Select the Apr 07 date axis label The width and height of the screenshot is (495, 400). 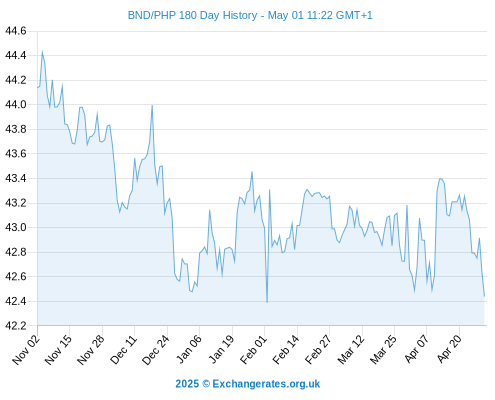pos(416,349)
